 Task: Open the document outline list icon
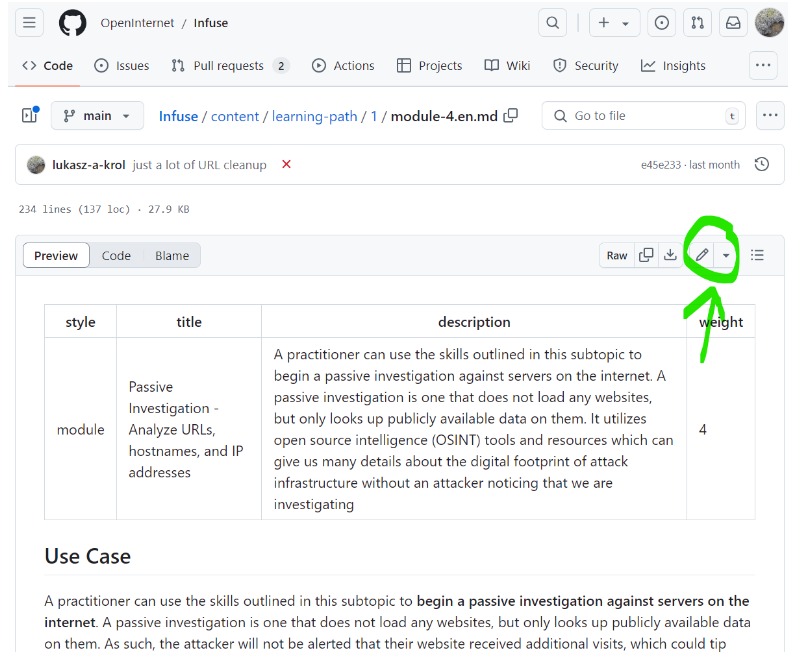(x=757, y=255)
